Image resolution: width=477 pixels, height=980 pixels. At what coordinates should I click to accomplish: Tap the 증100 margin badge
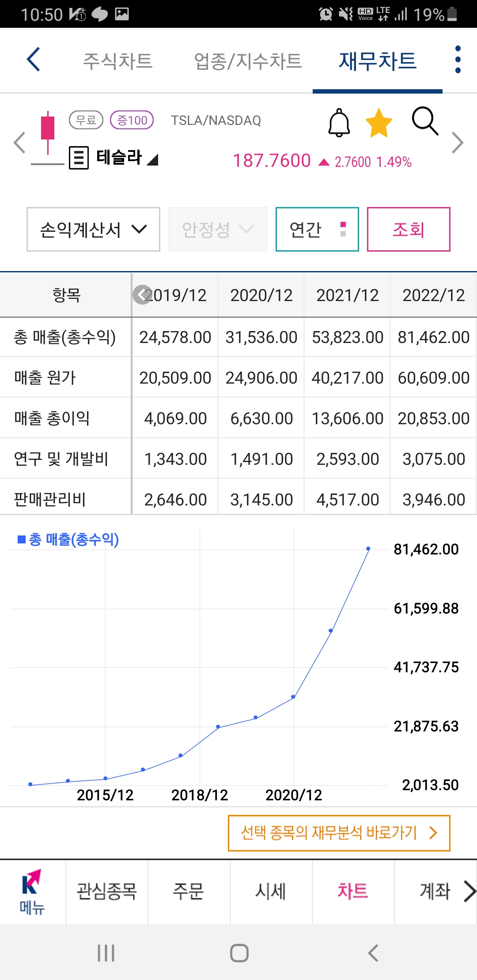click(x=132, y=120)
